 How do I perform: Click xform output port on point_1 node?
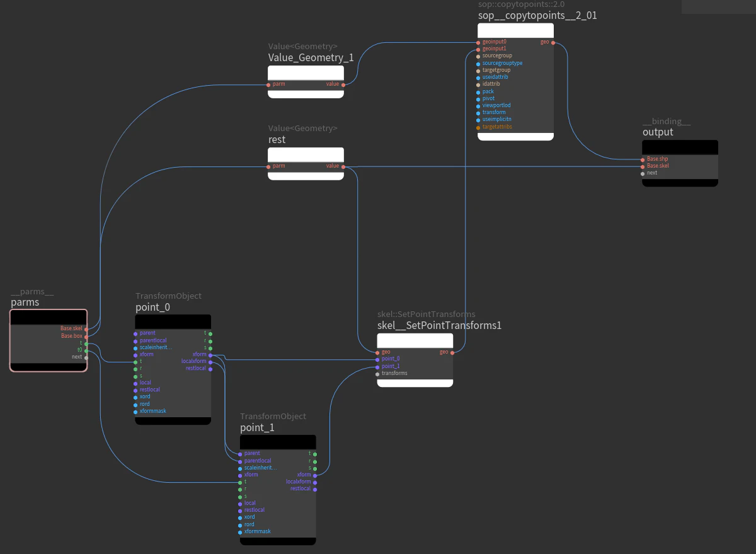[315, 475]
